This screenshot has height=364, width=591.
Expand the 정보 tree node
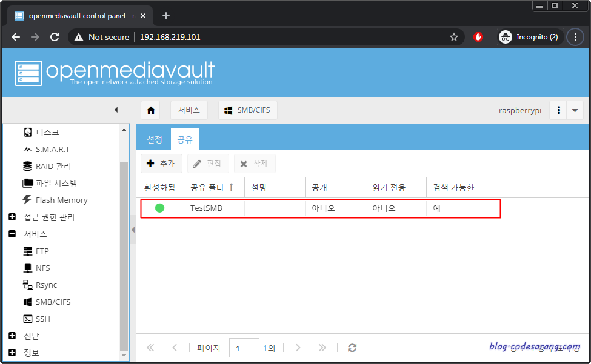[x=12, y=352]
